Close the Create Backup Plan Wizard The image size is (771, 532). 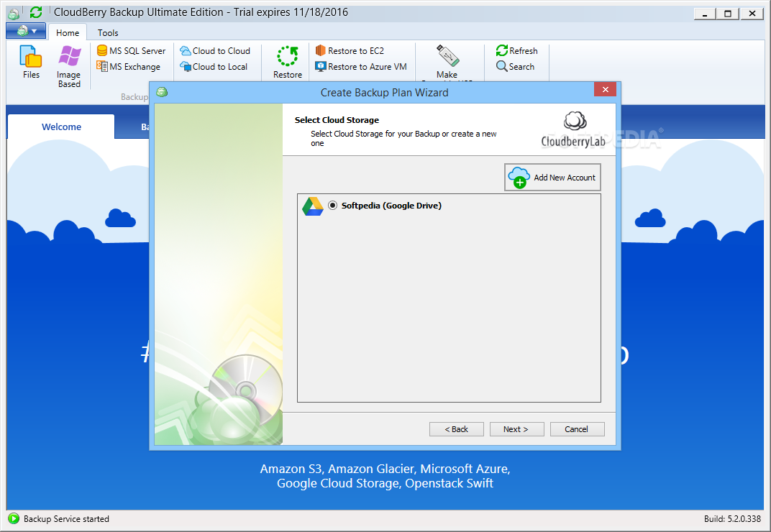(606, 89)
